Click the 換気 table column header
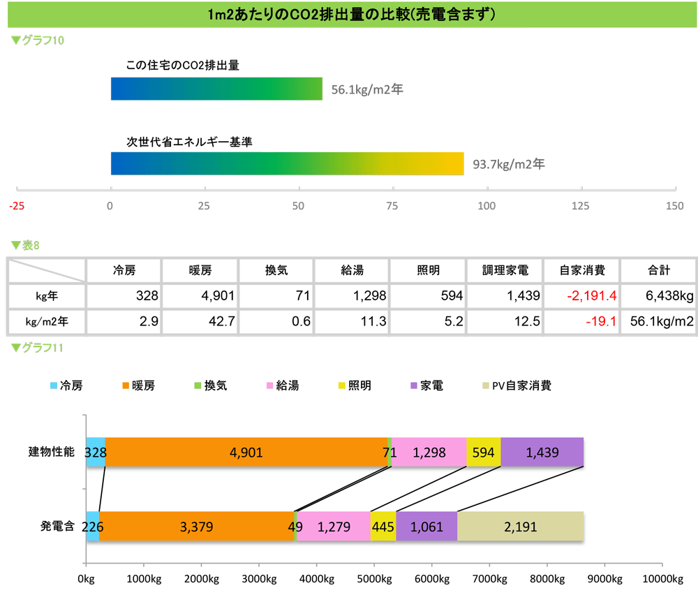The image size is (698, 616). click(x=276, y=270)
